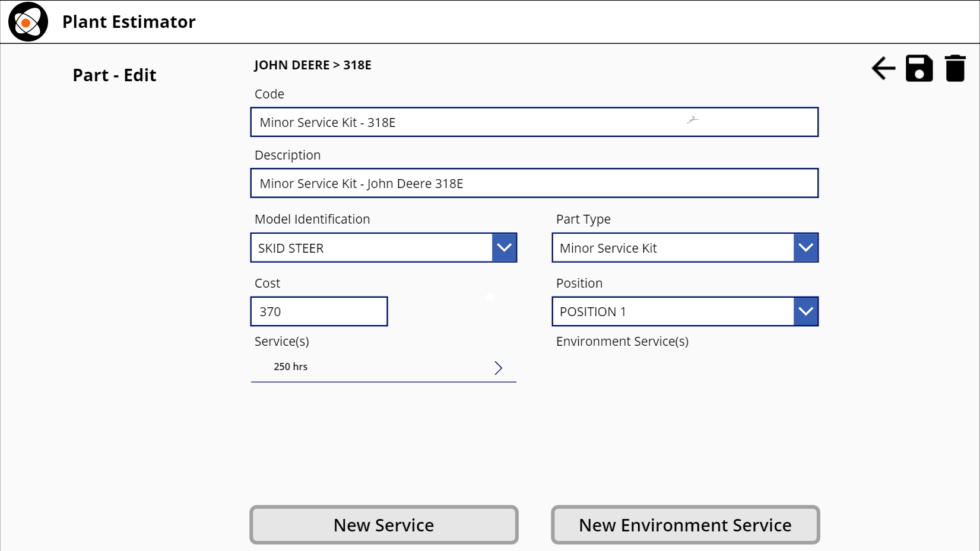Click the Code input field

[x=534, y=122]
